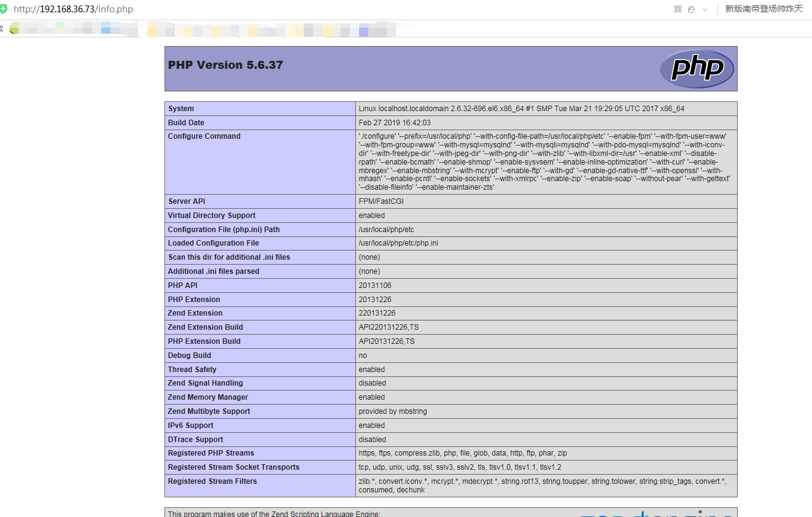Select the '/usr/local/php/etc/php.ini' value

pos(398,243)
